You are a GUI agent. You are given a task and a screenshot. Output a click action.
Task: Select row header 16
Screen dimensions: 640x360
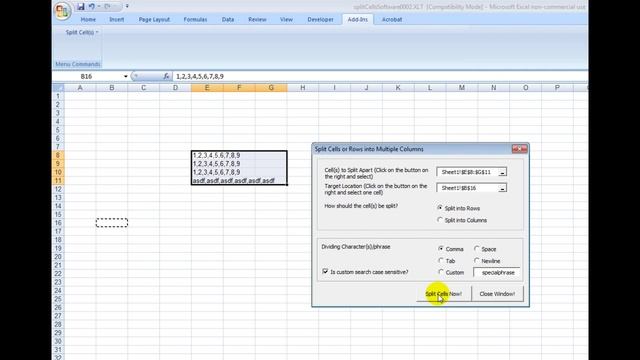coord(58,223)
